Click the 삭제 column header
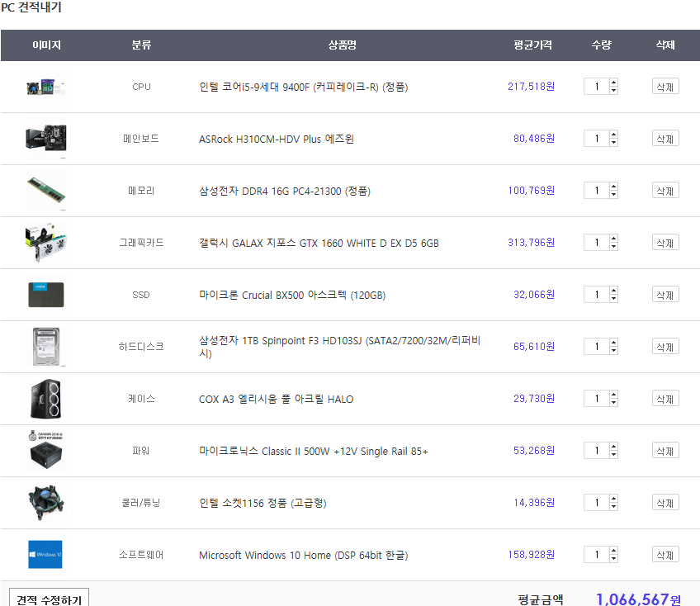The width and height of the screenshot is (700, 606). (x=665, y=45)
